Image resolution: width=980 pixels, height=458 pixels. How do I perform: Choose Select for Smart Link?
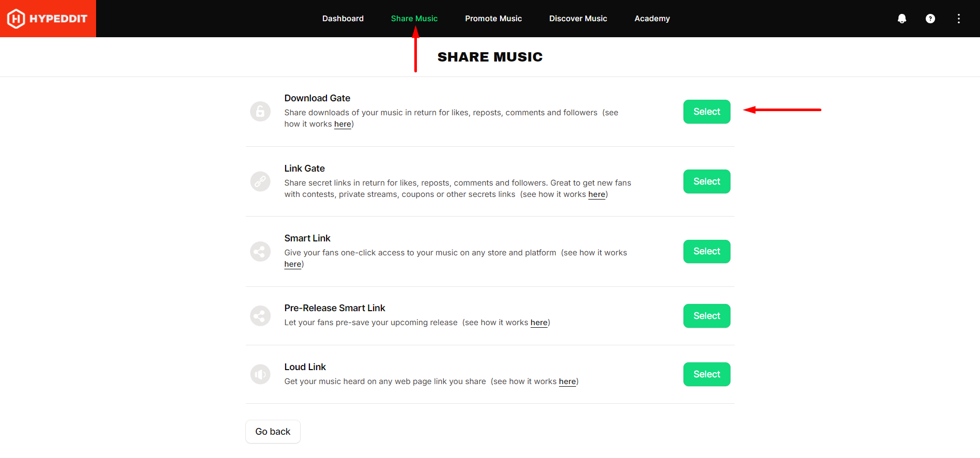click(x=707, y=251)
